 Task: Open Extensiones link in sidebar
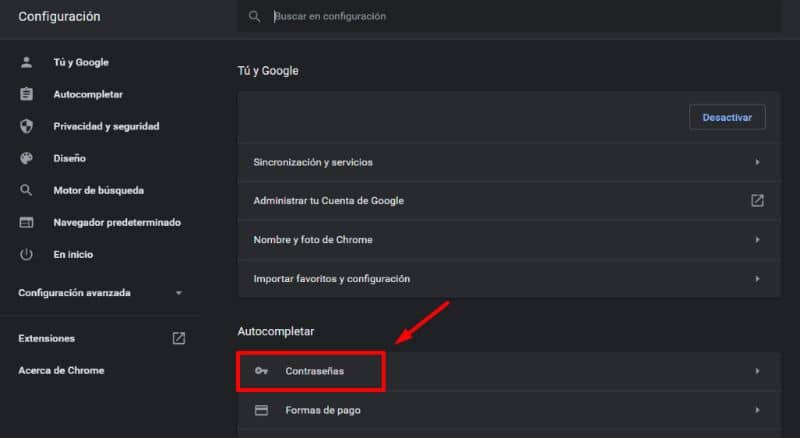46,338
